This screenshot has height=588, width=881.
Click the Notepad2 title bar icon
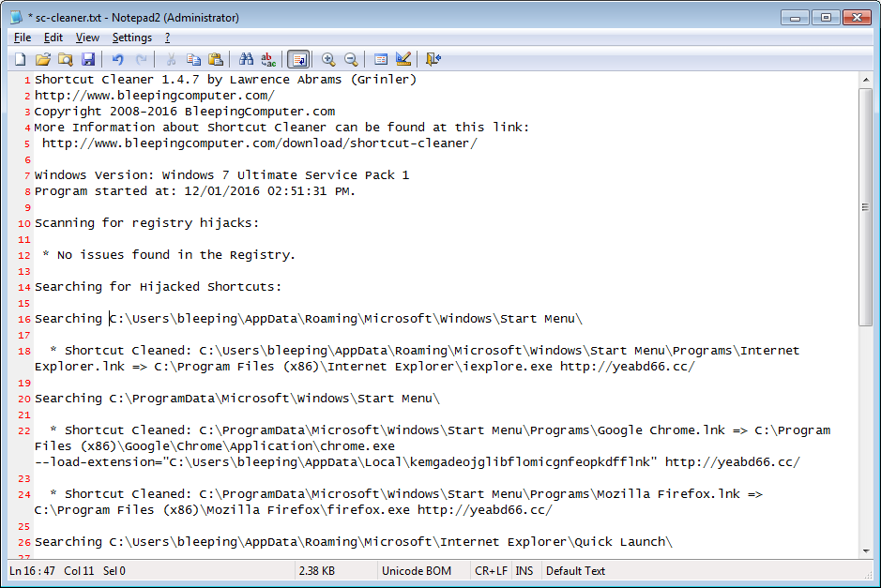[x=16, y=18]
